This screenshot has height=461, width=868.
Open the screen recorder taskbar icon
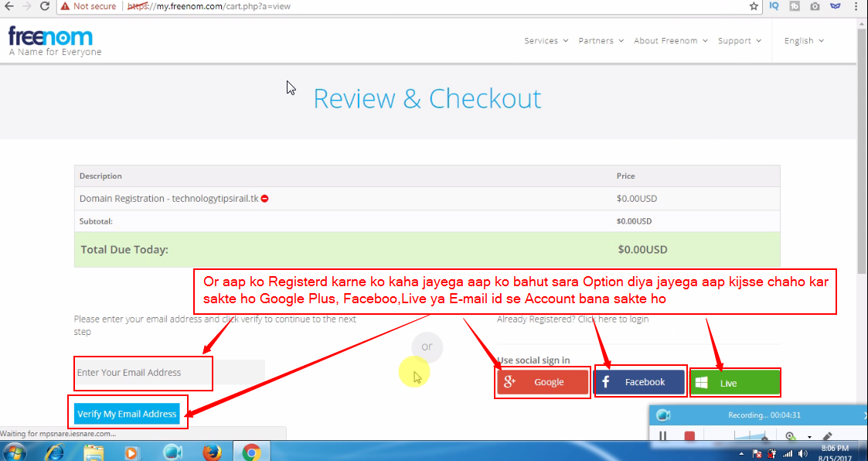[x=172, y=452]
